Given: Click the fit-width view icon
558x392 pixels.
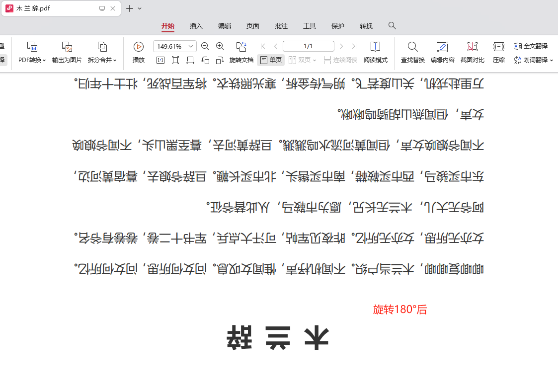Looking at the screenshot, I should pyautogui.click(x=190, y=60).
